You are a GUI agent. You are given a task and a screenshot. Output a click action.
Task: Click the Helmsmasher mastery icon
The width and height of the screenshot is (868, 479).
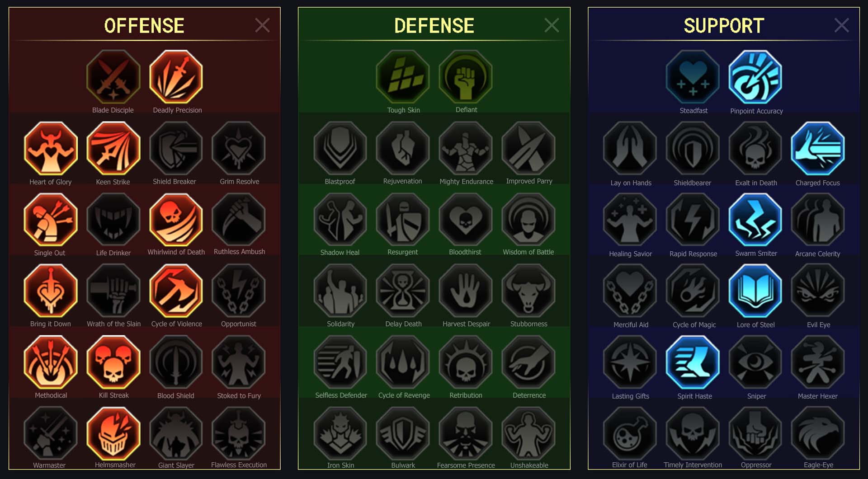tap(113, 433)
